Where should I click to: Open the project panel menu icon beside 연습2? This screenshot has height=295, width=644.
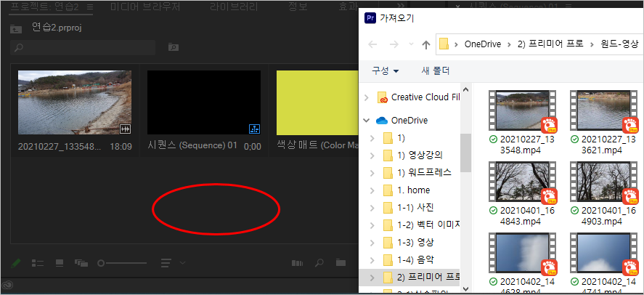90,7
